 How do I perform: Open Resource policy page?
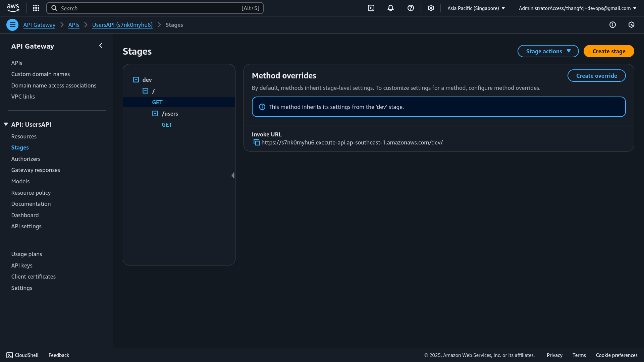(x=31, y=193)
